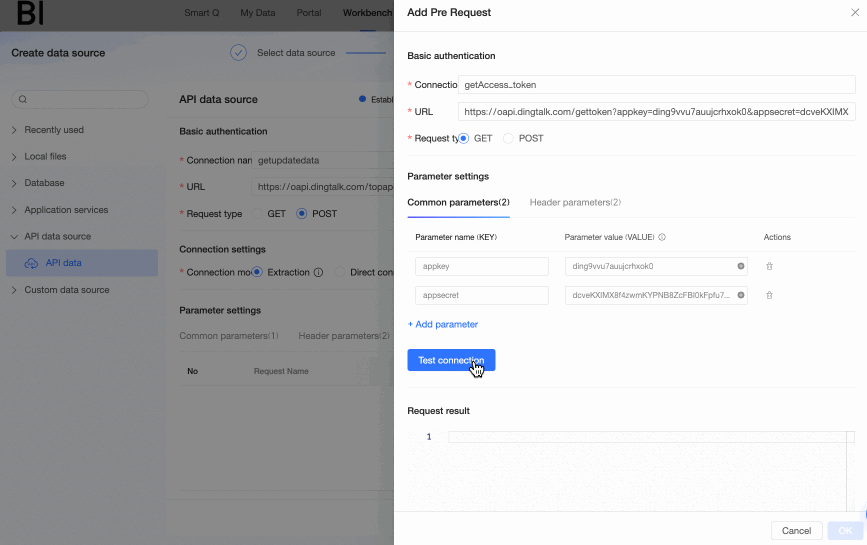Open My Data menu
Image resolution: width=867 pixels, height=545 pixels.
[258, 13]
